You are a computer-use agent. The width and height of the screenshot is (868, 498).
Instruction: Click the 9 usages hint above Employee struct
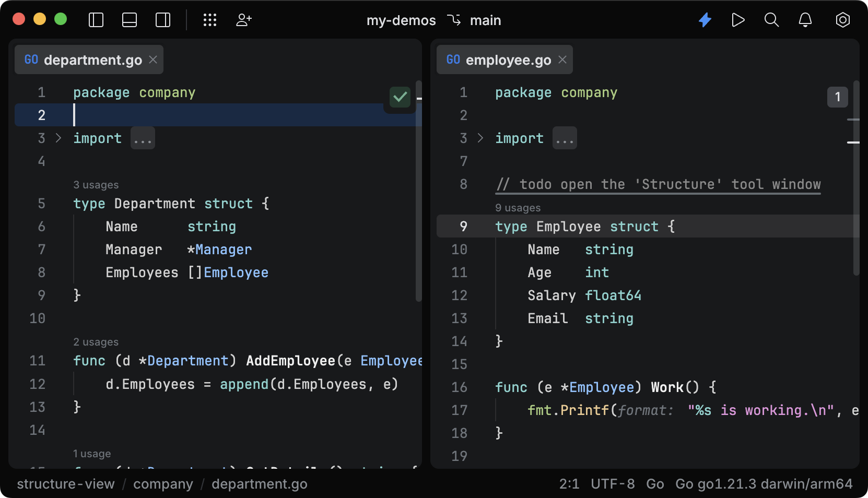(x=518, y=207)
